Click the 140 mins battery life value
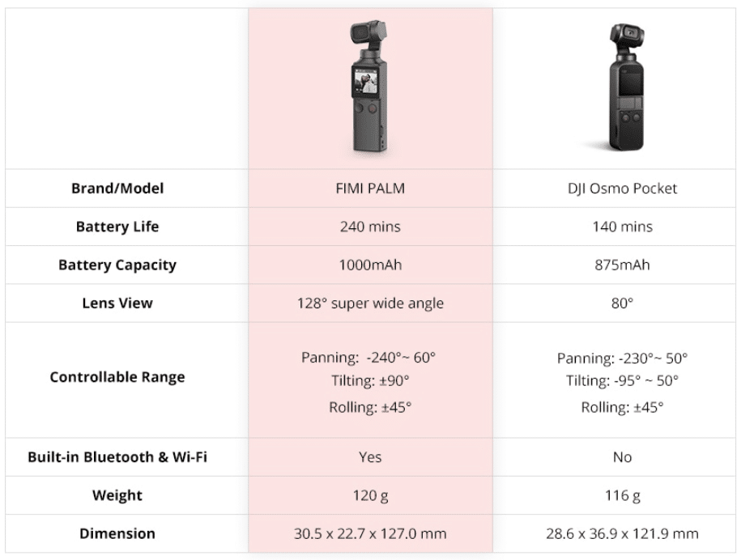 pyautogui.click(x=622, y=227)
